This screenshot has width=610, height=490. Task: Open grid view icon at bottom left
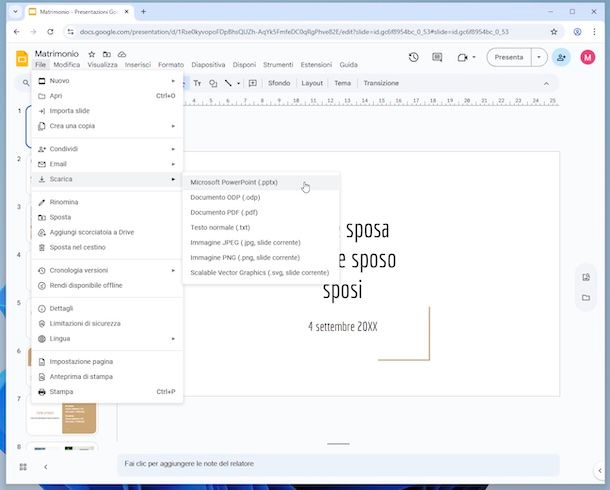pos(23,467)
